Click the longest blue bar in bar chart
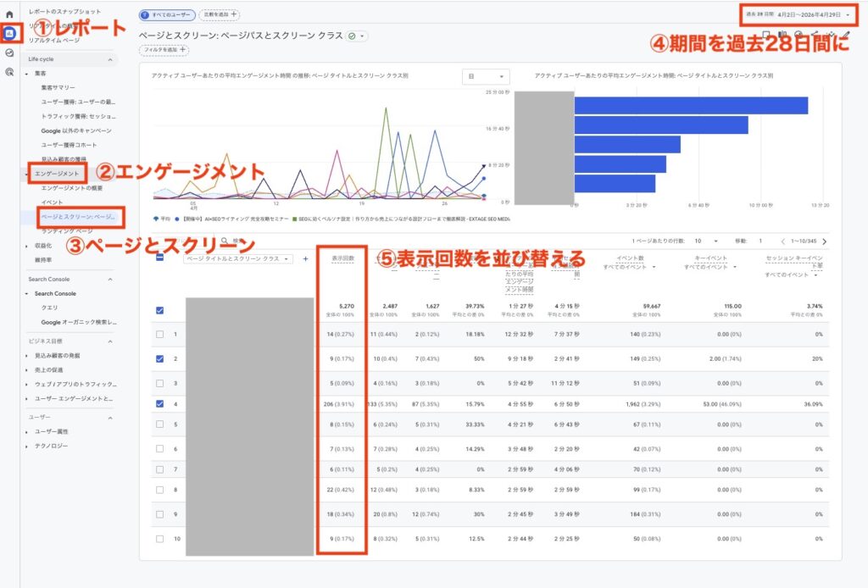868x588 pixels. pyautogui.click(x=692, y=106)
